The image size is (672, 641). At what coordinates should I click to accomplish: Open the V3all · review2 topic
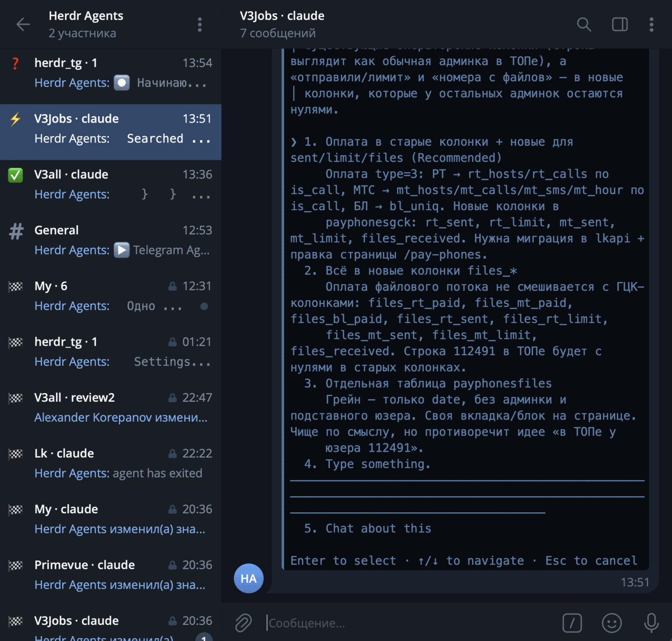click(x=110, y=411)
